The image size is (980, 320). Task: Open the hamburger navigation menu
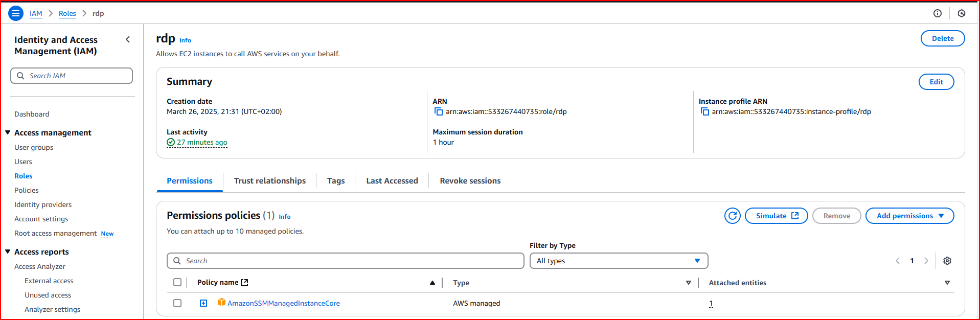pos(16,13)
